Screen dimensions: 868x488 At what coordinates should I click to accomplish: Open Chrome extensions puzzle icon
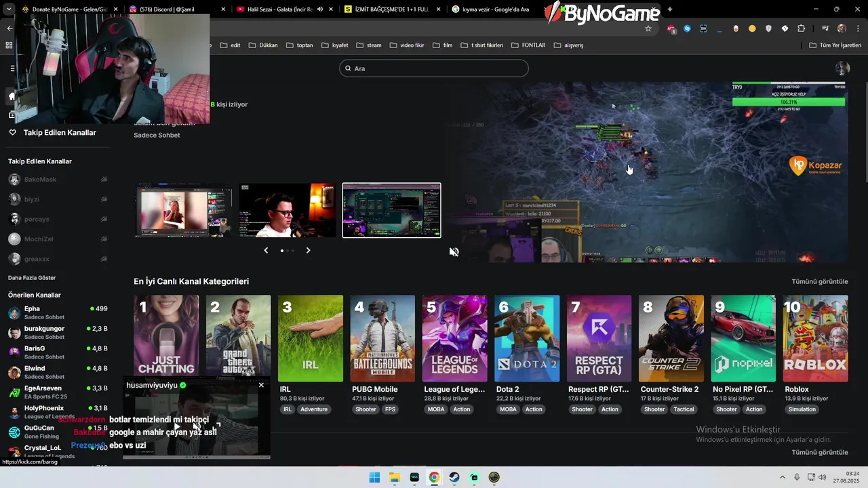(x=802, y=28)
